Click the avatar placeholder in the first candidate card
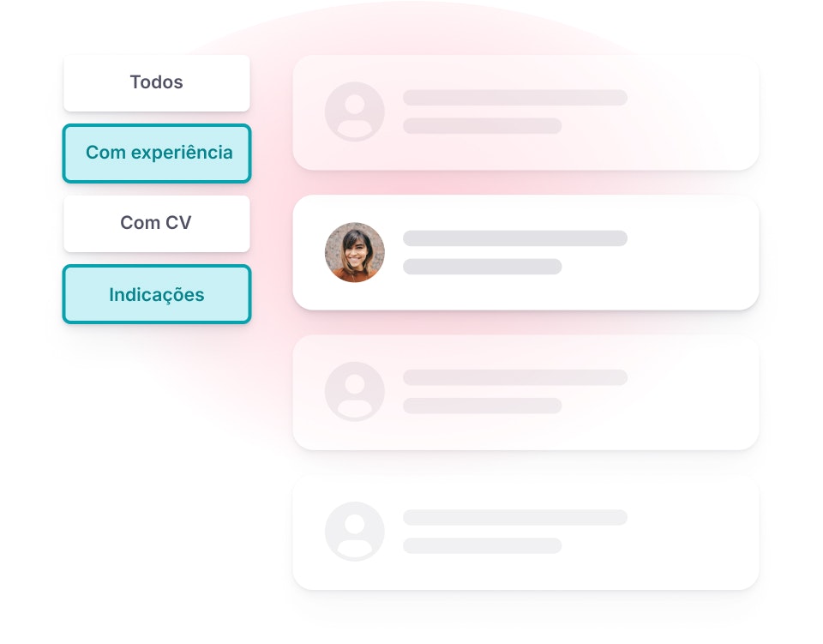Viewport: 823px width, 644px height. click(354, 111)
